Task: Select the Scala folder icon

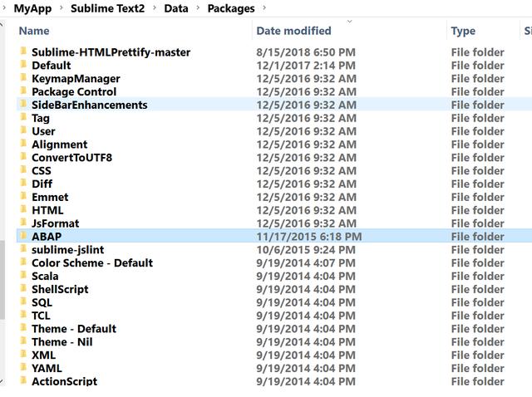Action: coord(23,275)
